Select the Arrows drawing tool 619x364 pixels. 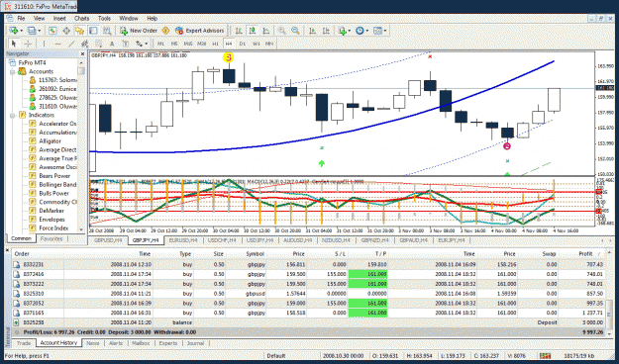(x=139, y=44)
